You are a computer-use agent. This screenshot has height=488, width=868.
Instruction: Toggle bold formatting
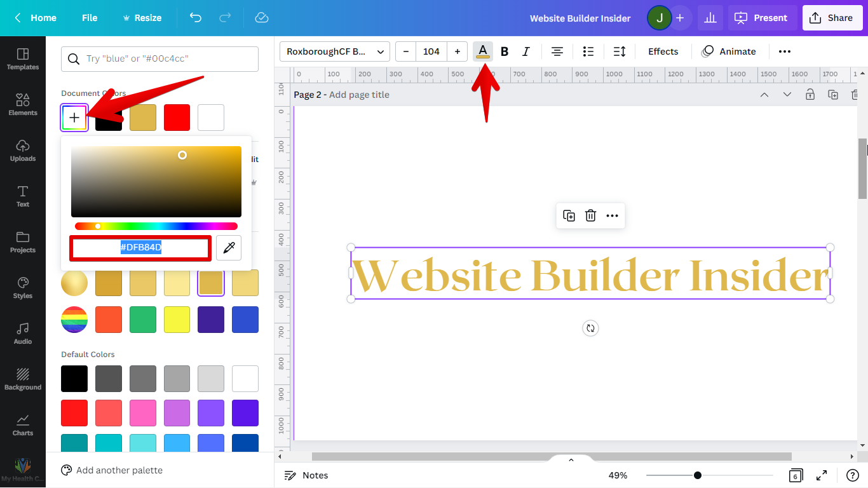click(505, 51)
